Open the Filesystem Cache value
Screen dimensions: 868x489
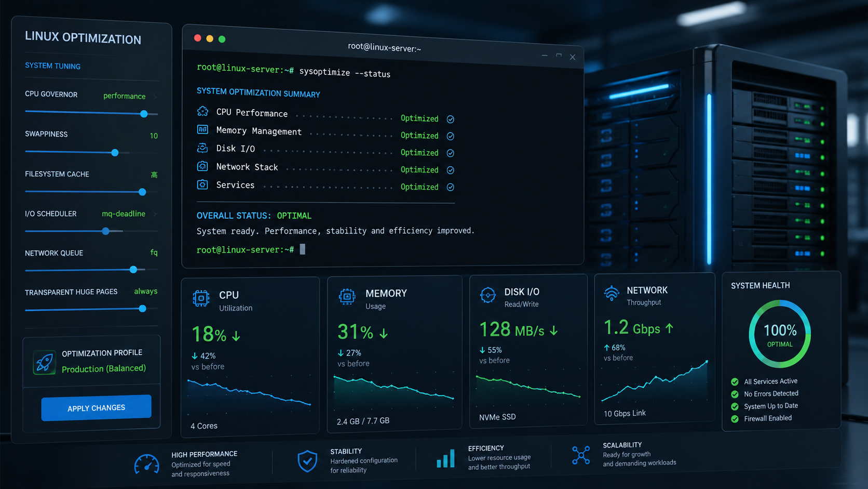[x=154, y=175]
